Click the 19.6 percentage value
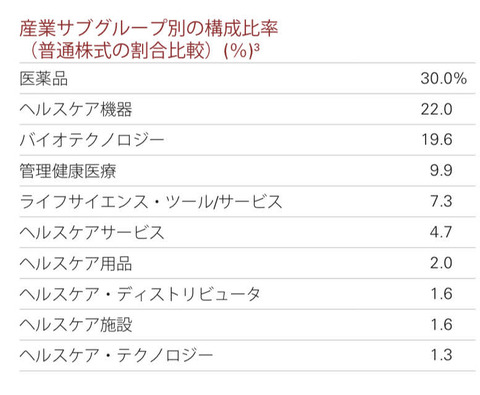Screen dimensions: 480x395 pos(437,140)
